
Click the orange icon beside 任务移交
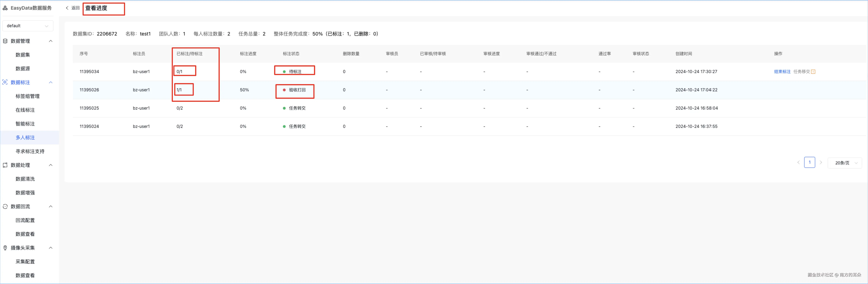click(813, 72)
